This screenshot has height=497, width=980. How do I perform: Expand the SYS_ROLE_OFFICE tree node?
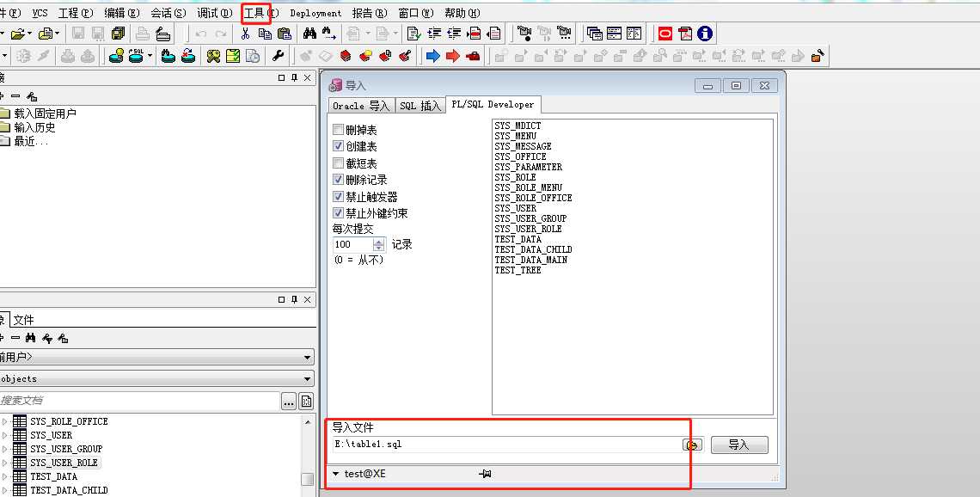(5, 422)
